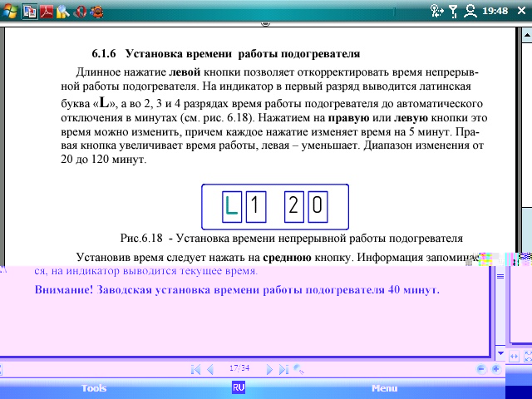Check the signal strength antenna icon
Image resolution: width=532 pixels, height=399 pixels.
(453, 11)
